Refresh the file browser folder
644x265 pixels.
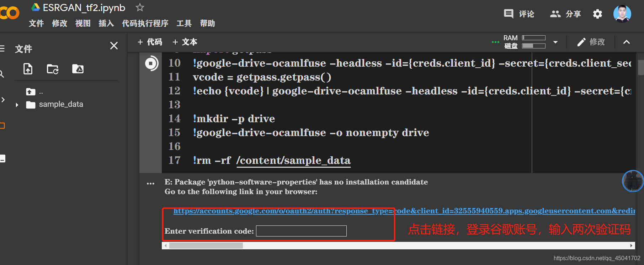pos(53,69)
